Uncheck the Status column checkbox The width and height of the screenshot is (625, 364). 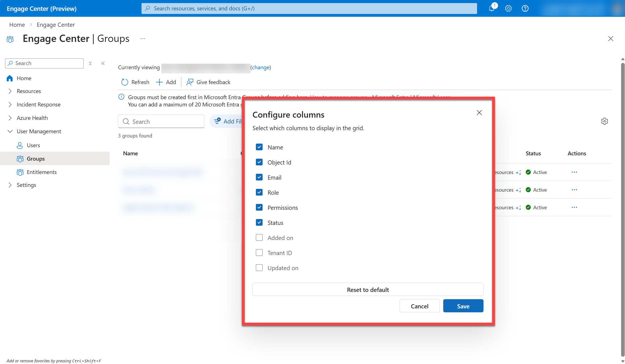(259, 222)
